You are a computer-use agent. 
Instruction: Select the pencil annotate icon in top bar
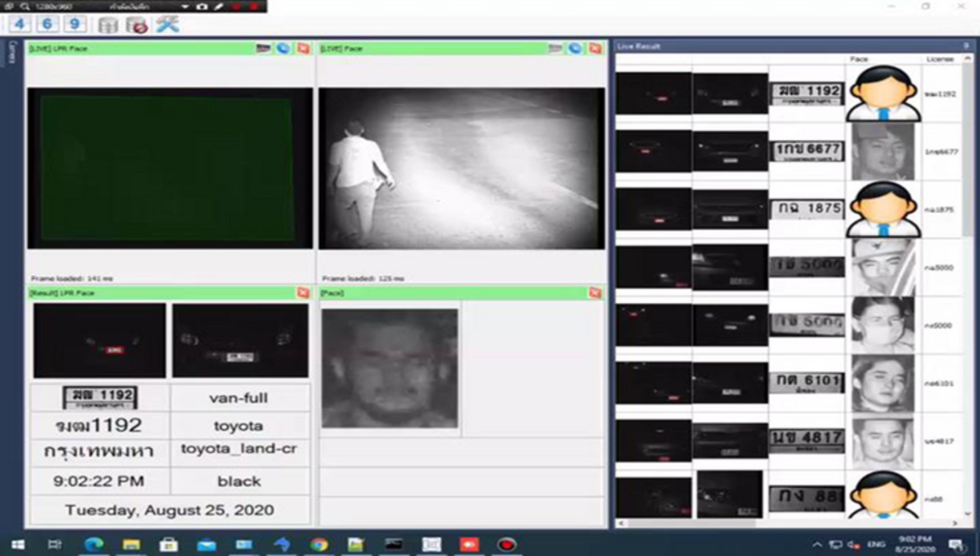click(219, 6)
